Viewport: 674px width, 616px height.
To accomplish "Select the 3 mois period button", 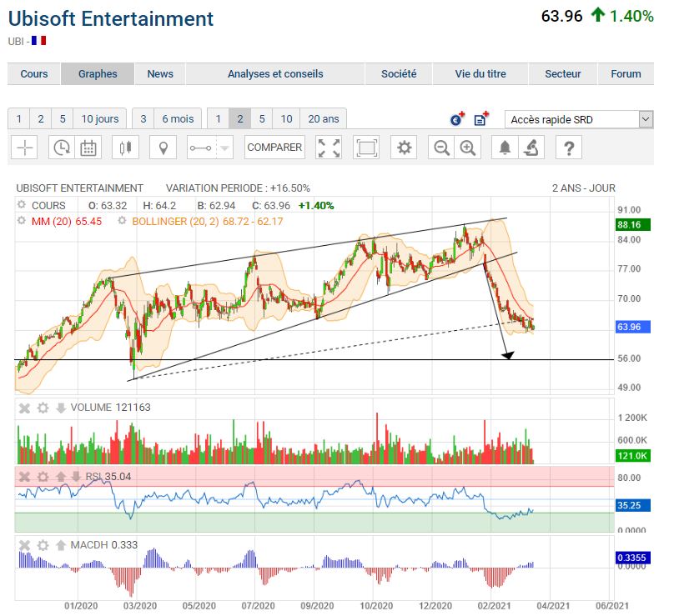I will point(143,119).
